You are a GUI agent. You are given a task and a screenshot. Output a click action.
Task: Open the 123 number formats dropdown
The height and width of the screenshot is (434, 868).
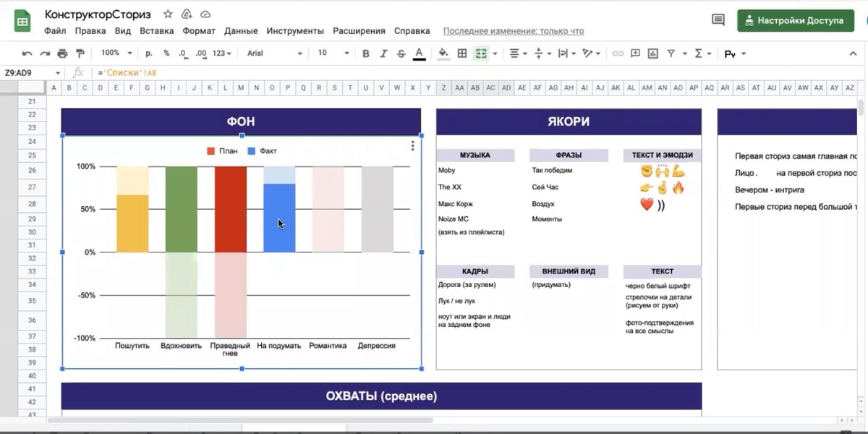[223, 54]
